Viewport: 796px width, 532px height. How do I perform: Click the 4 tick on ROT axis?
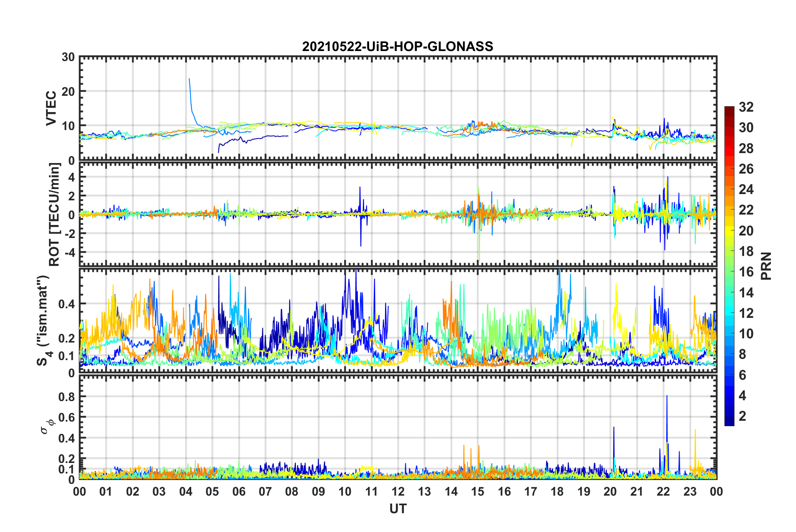[x=72, y=177]
